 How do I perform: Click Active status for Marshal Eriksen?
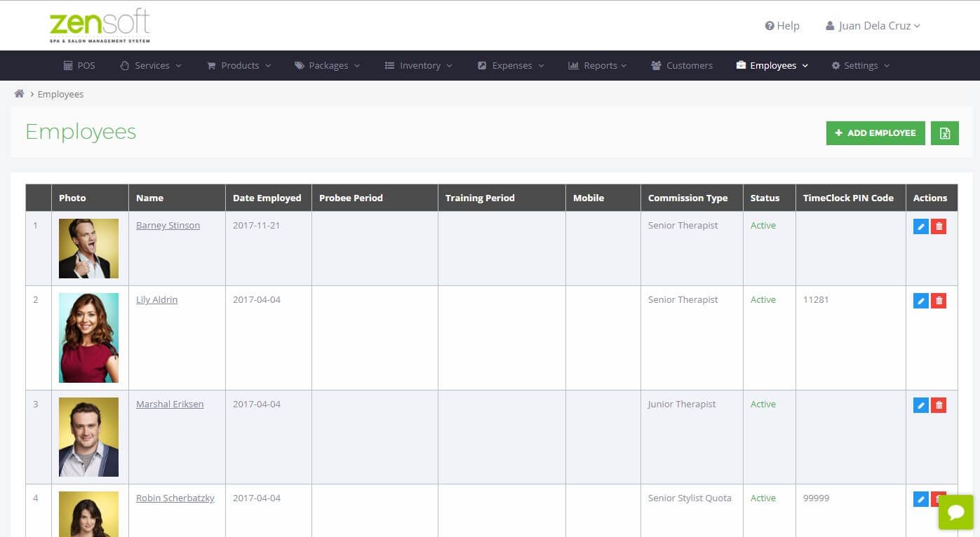coord(763,405)
